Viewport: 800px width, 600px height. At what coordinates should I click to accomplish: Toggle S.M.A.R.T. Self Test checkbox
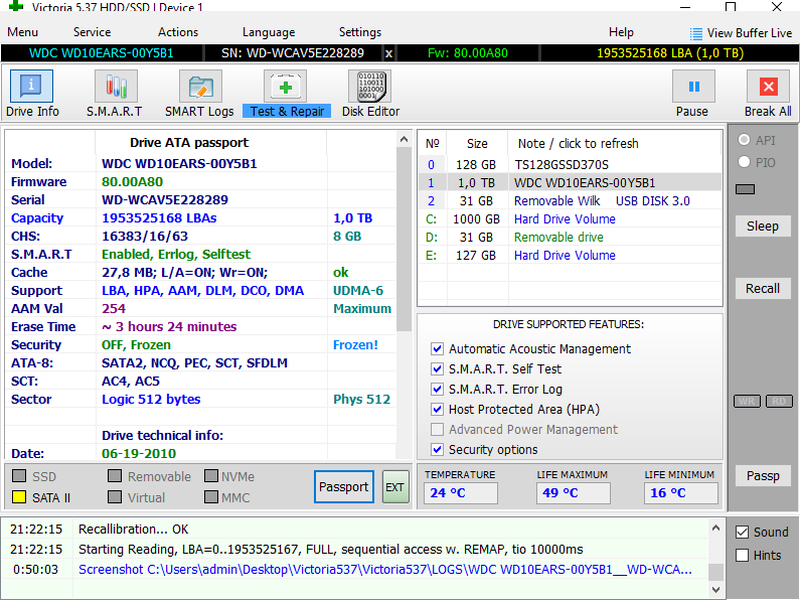pyautogui.click(x=437, y=368)
